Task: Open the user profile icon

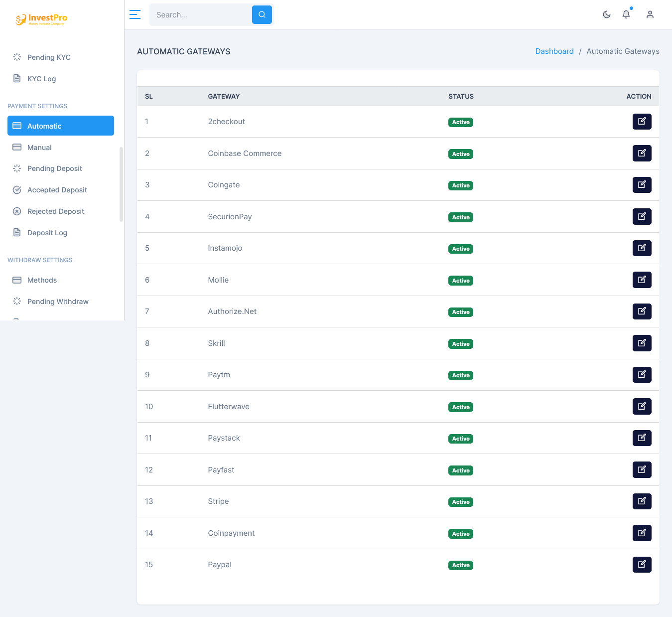Action: coord(650,14)
